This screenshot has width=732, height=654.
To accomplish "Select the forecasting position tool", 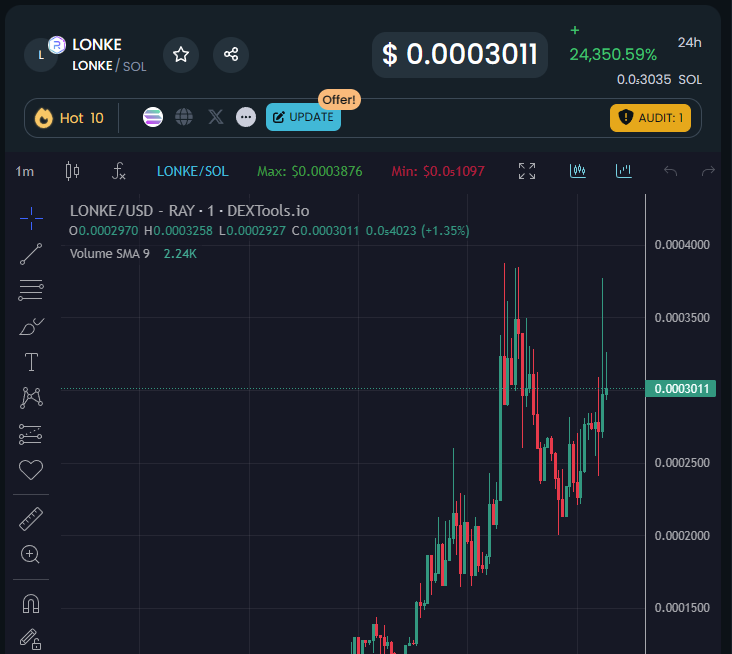I will 31,434.
